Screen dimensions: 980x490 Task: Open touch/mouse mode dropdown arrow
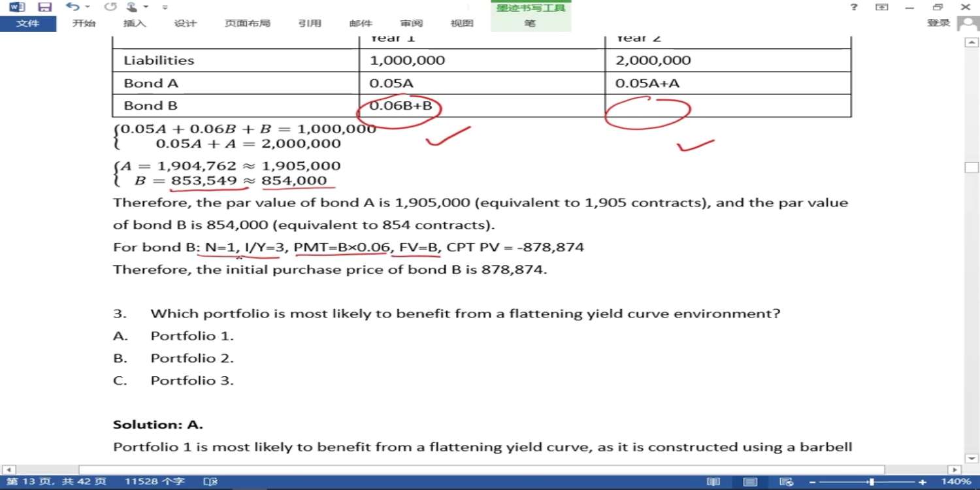(x=146, y=7)
